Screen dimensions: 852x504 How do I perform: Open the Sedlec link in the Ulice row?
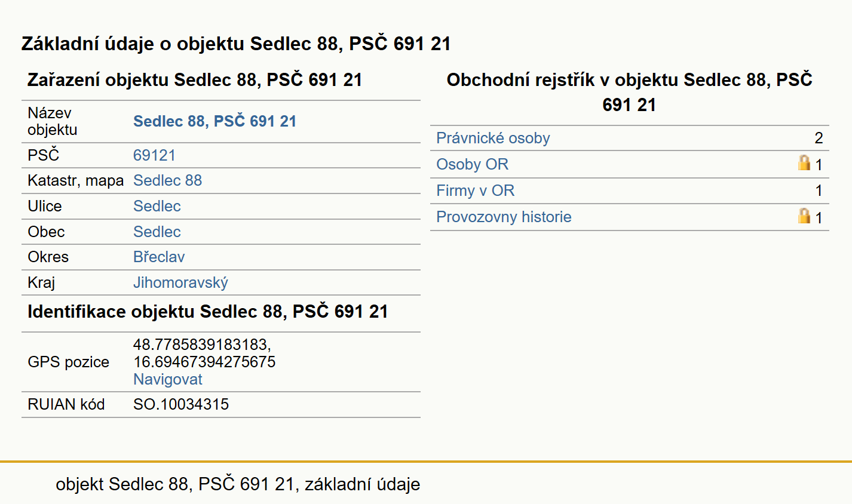[157, 206]
